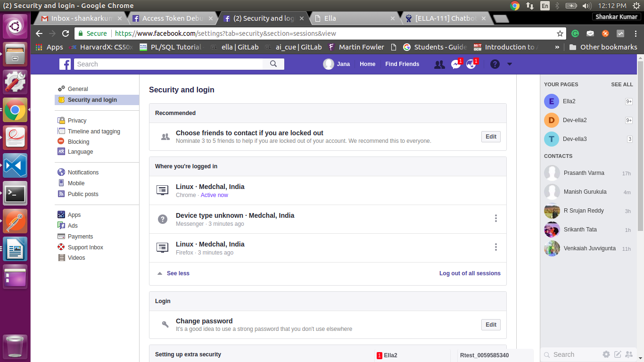This screenshot has height=362, width=644.
Task: Expand the account dropdown arrow in header
Action: pyautogui.click(x=510, y=64)
